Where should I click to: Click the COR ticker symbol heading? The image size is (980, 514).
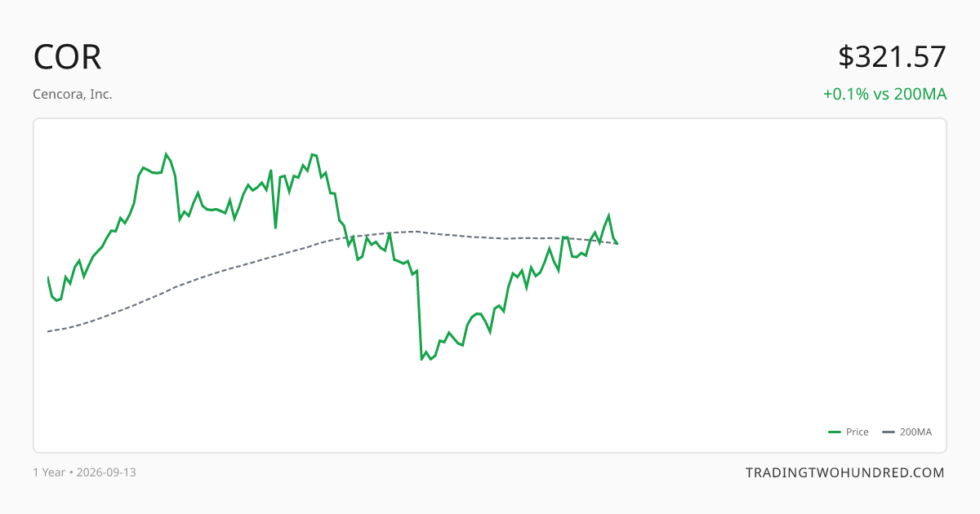click(x=68, y=57)
